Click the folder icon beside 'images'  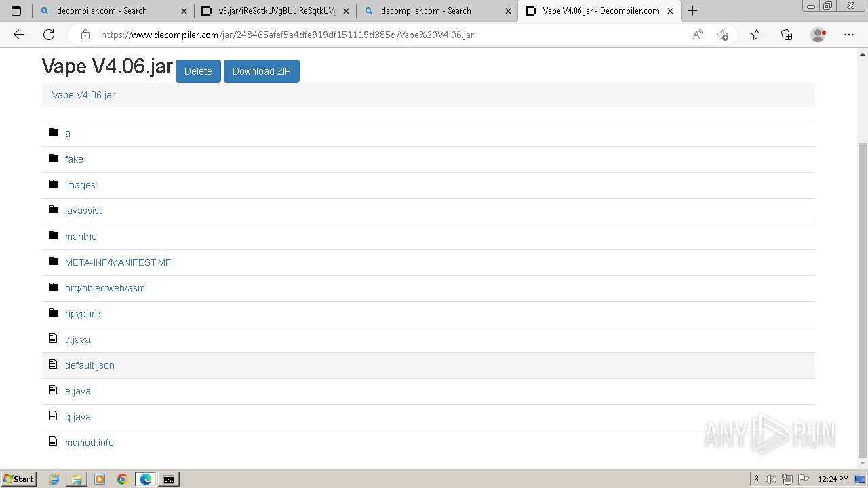click(54, 184)
